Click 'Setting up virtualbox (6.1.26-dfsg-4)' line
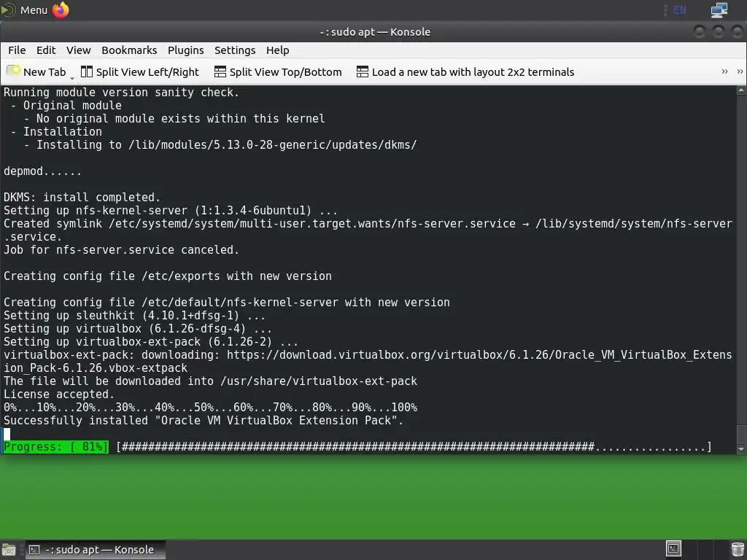747x560 pixels. pos(138,329)
